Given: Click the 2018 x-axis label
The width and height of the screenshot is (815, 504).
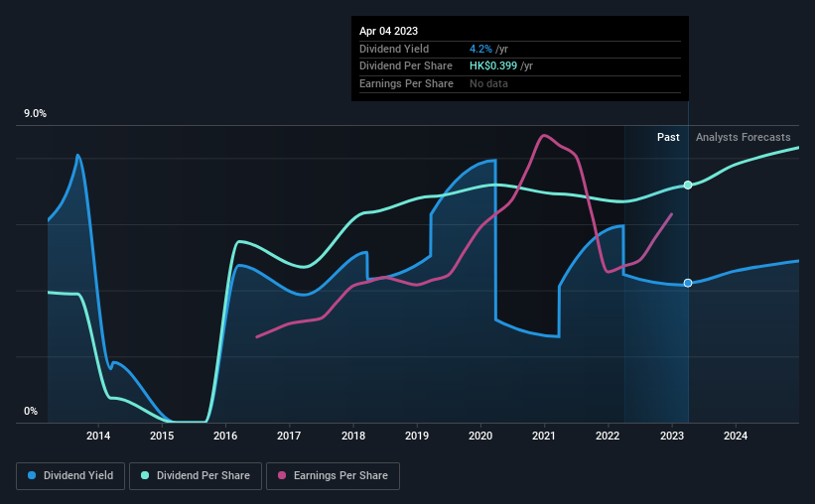Looking at the screenshot, I should coord(353,436).
